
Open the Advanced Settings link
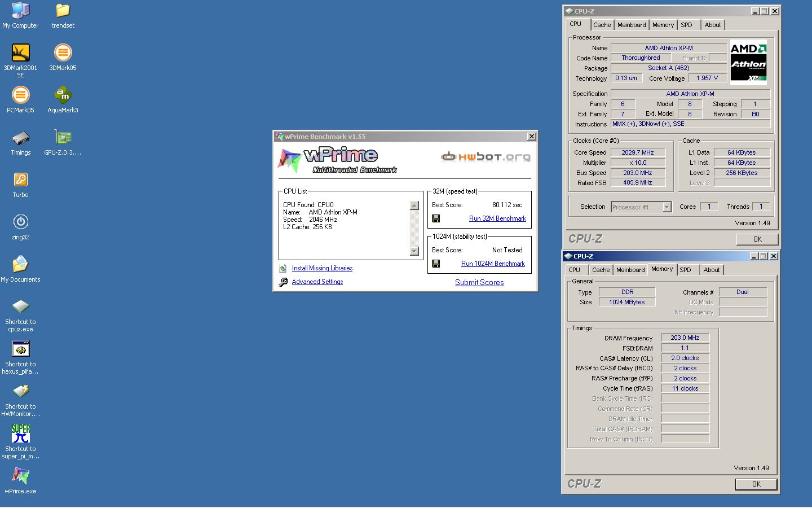click(x=317, y=282)
